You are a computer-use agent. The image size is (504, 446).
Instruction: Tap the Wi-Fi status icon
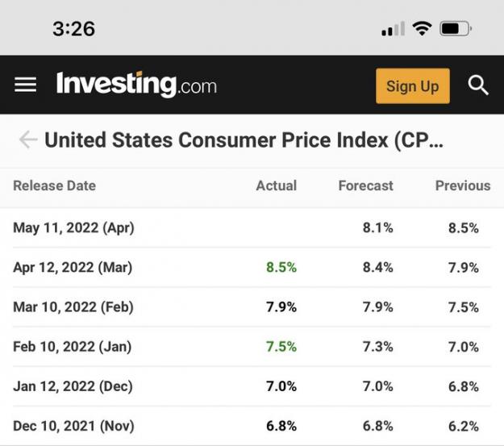(x=422, y=28)
